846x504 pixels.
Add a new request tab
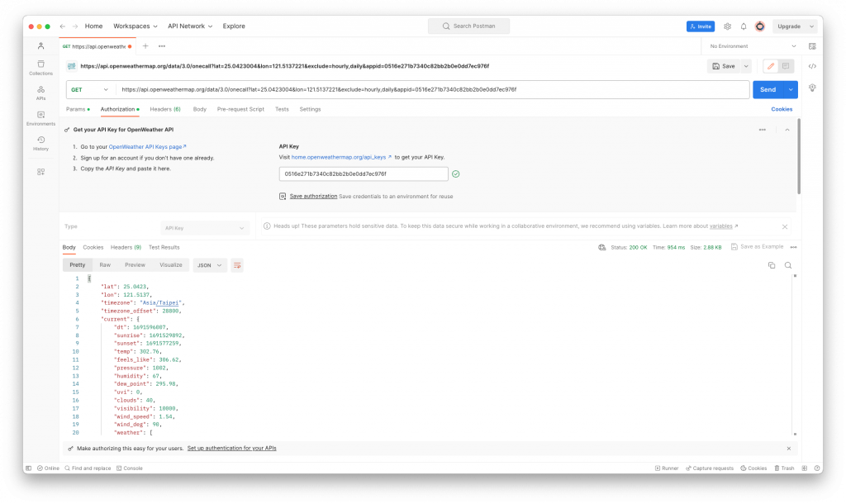point(145,46)
